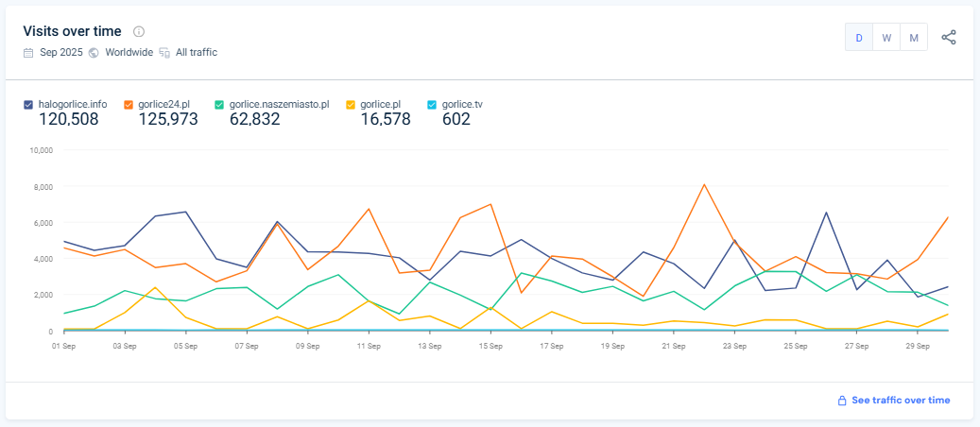Hide the gorlice.pl series via its checkbox
The width and height of the screenshot is (980, 427).
coord(351,104)
